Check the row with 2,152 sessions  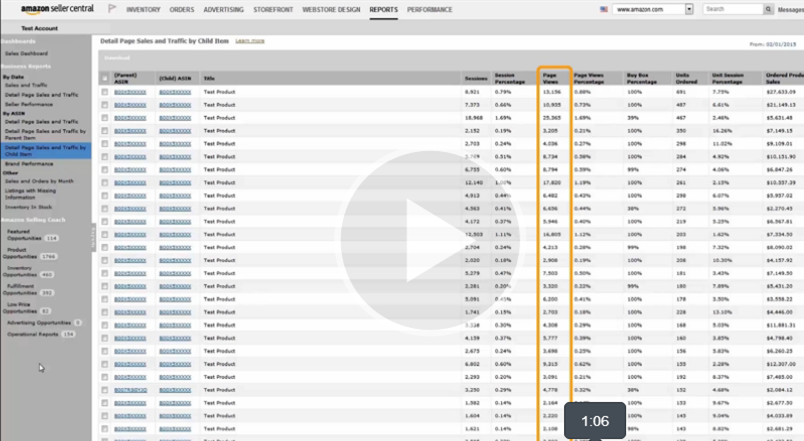pos(105,131)
